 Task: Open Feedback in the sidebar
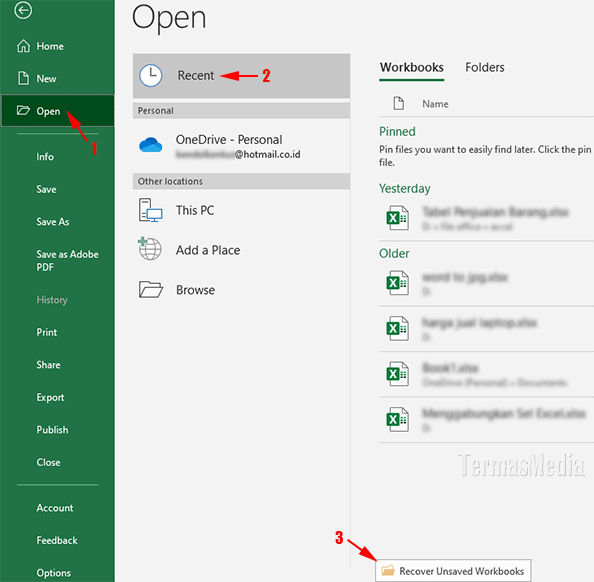58,540
